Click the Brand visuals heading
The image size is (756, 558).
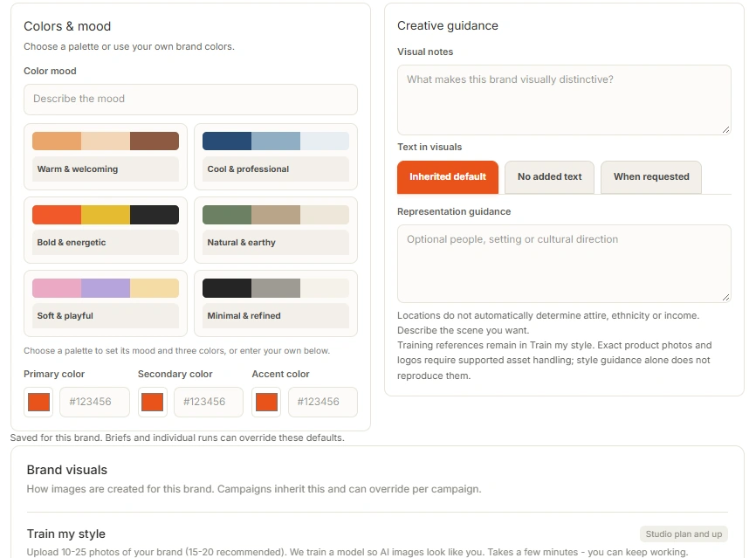point(67,470)
